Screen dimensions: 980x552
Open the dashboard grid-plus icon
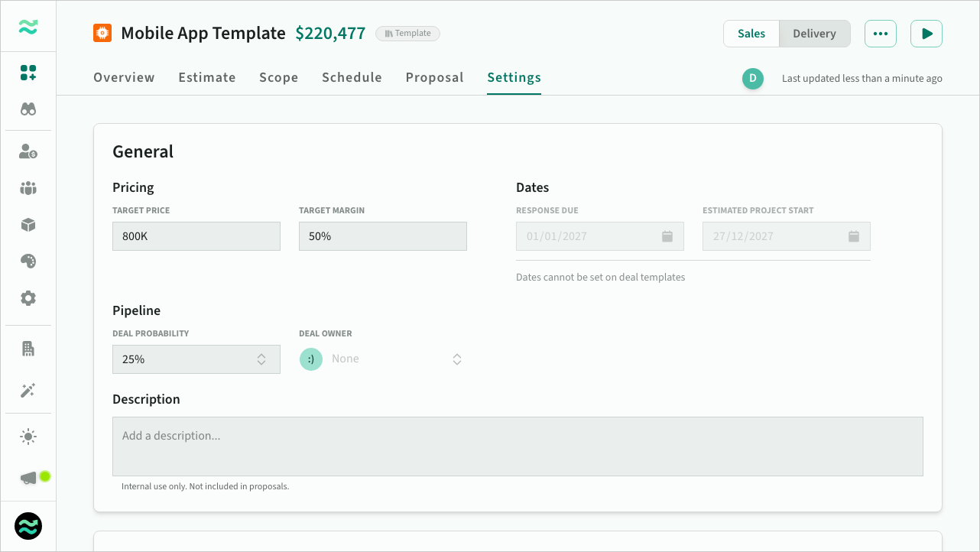coord(28,73)
